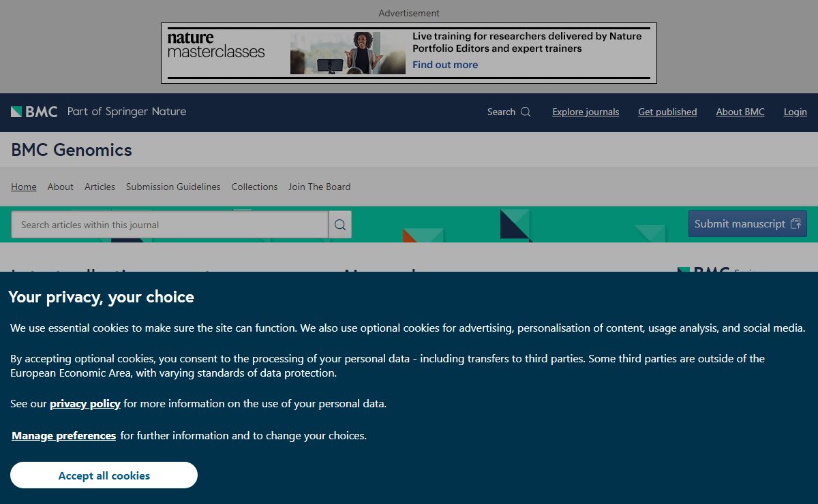Image resolution: width=818 pixels, height=504 pixels.
Task: Open Explore journals link
Action: (586, 112)
